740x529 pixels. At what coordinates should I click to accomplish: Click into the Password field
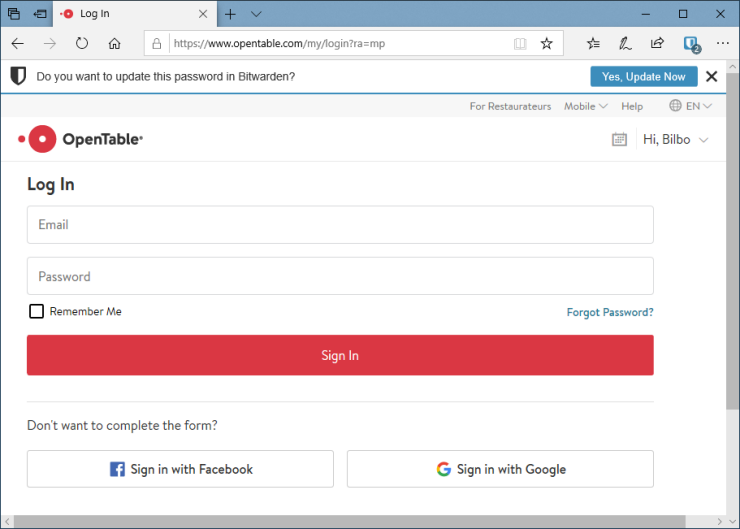(340, 276)
